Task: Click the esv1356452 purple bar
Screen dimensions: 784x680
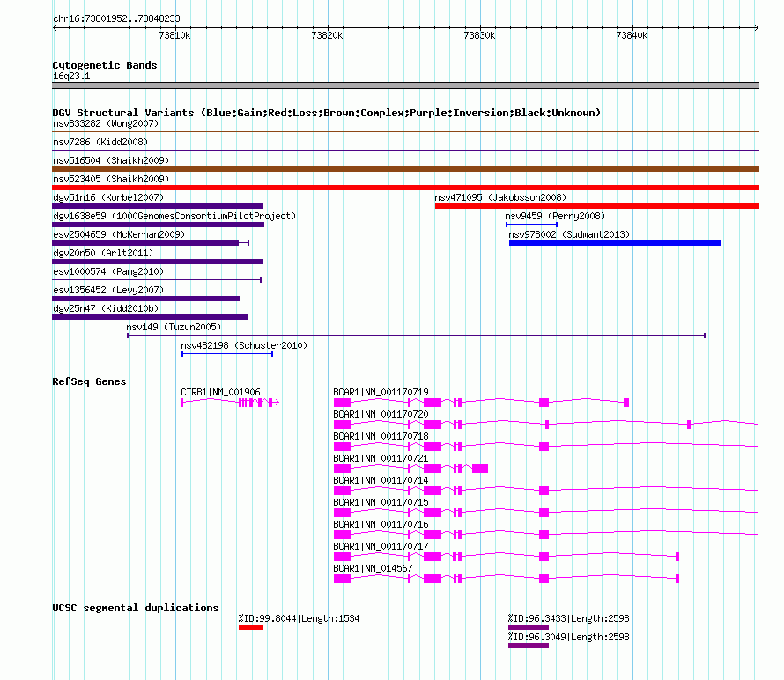Action: (x=145, y=299)
